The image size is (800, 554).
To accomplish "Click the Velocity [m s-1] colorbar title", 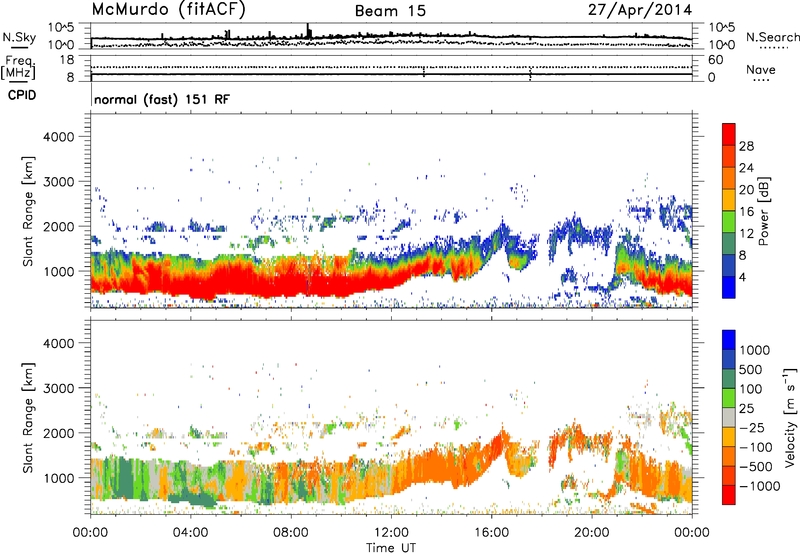I will [x=790, y=417].
